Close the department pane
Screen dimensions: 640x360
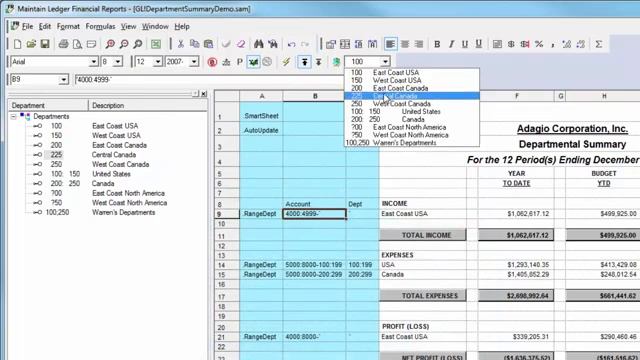(x=204, y=94)
